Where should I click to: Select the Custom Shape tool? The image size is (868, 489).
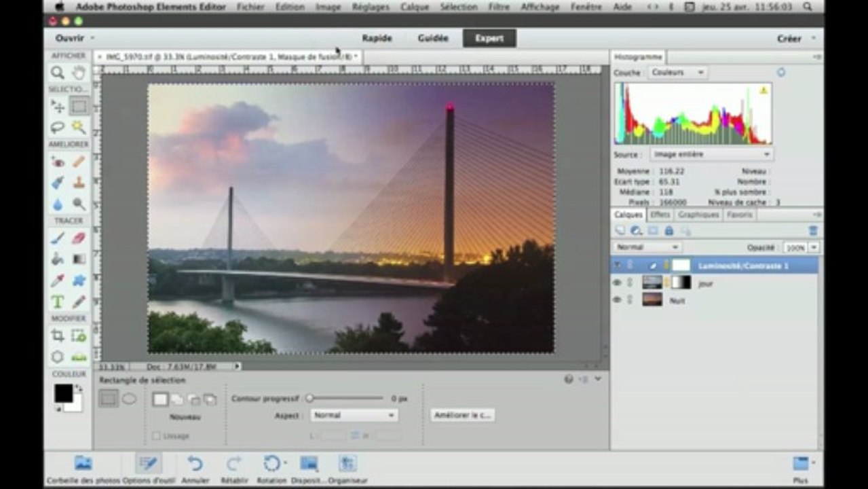pyautogui.click(x=79, y=280)
